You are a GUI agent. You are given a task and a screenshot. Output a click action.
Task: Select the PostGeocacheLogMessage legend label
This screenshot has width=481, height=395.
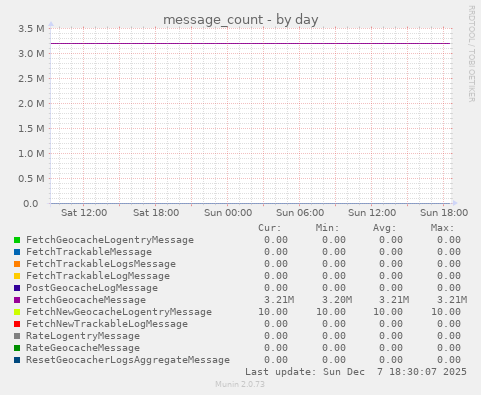point(92,288)
